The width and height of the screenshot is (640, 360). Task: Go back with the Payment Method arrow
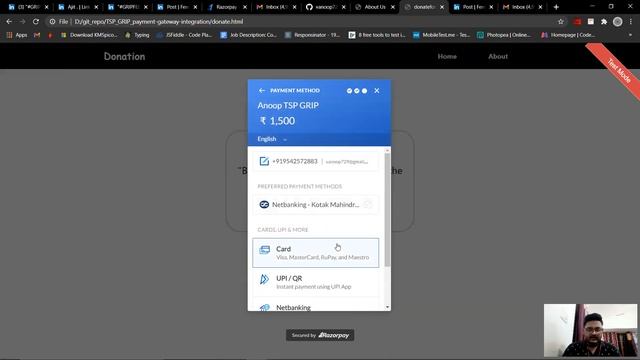[262, 91]
